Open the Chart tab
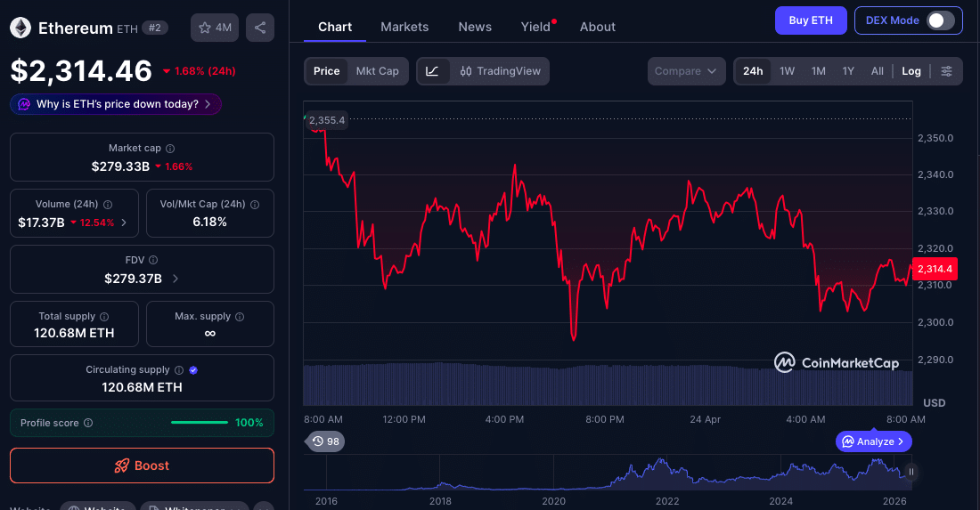Viewport: 980px width, 510px height. (x=335, y=27)
